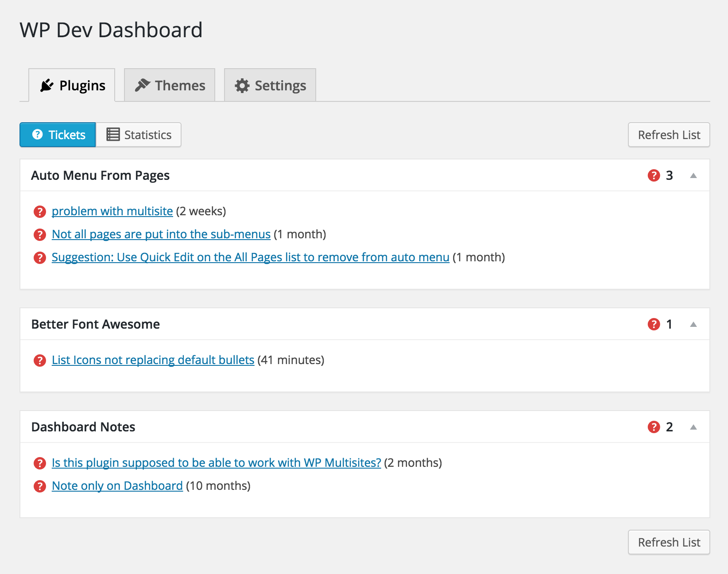Click the red icon beside 'Not all pages' ticket

(40, 235)
